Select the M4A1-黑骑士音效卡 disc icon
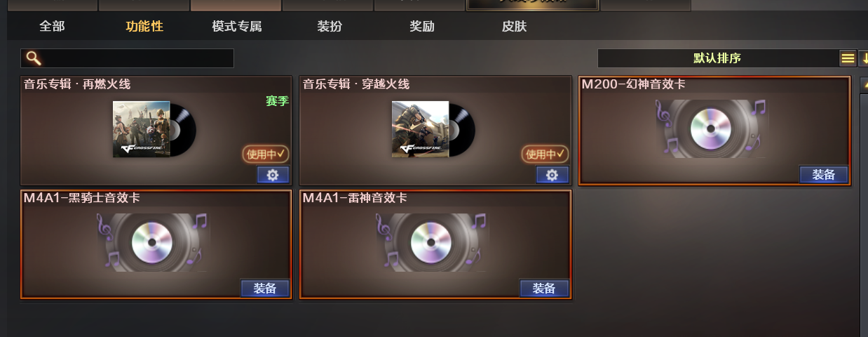Screen dimensions: 868x337 pyautogui.click(x=152, y=242)
